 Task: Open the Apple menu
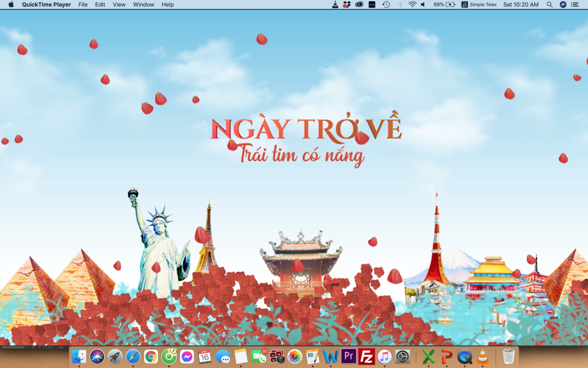pos(11,5)
